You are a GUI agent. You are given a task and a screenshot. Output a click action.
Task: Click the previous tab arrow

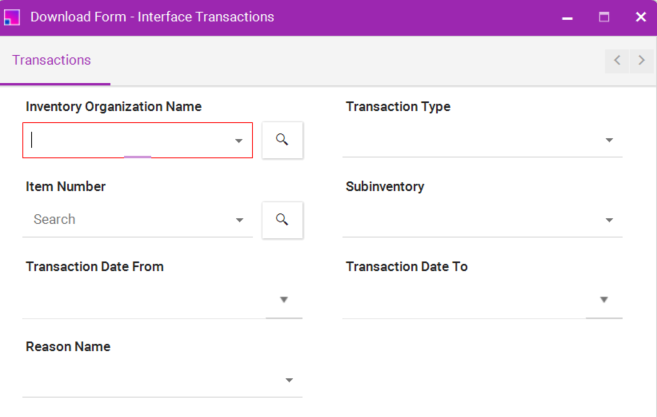pyautogui.click(x=617, y=60)
